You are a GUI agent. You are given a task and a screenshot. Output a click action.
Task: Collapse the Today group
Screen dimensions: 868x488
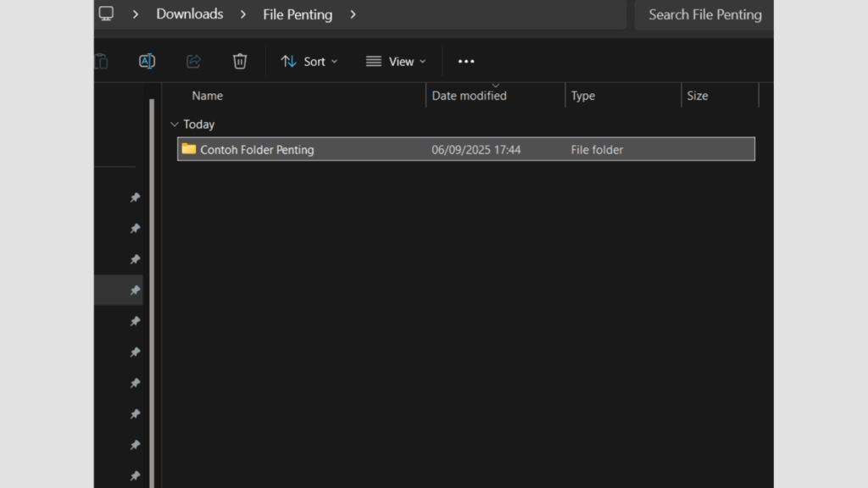pyautogui.click(x=175, y=125)
